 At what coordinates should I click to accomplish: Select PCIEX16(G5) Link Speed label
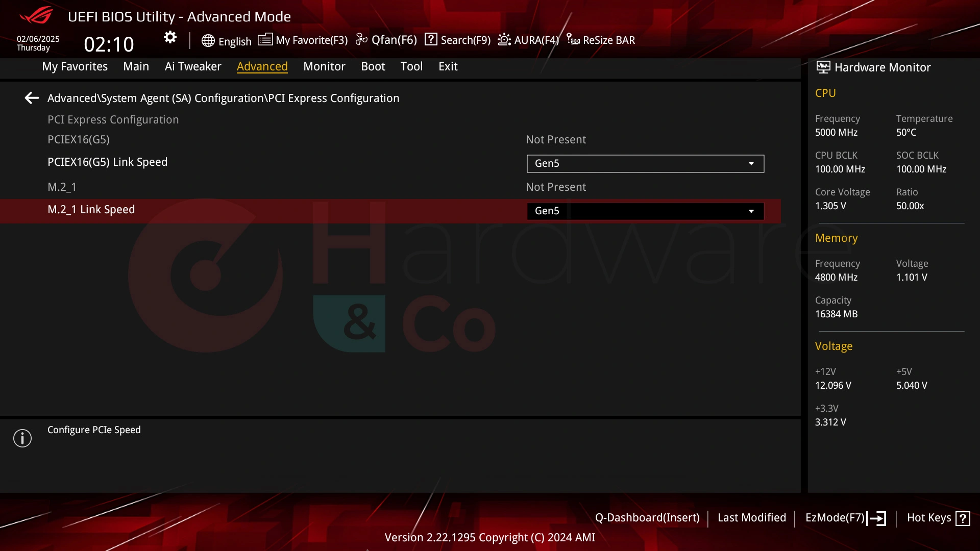107,162
